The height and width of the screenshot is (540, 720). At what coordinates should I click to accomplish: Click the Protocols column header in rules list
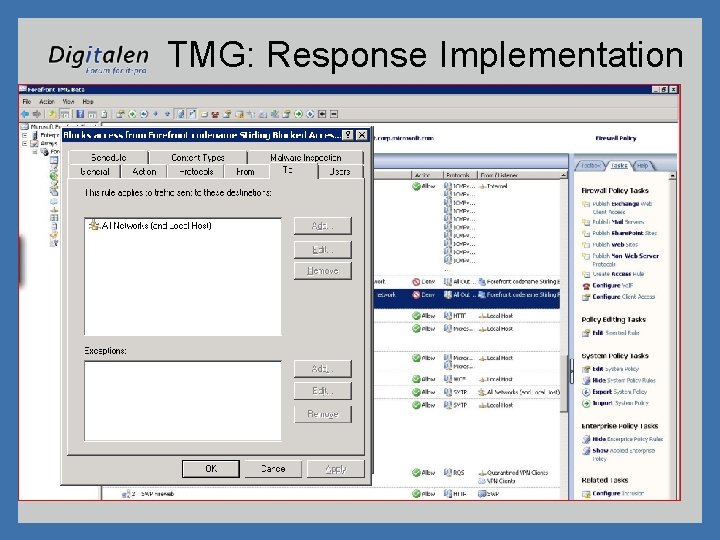point(460,175)
